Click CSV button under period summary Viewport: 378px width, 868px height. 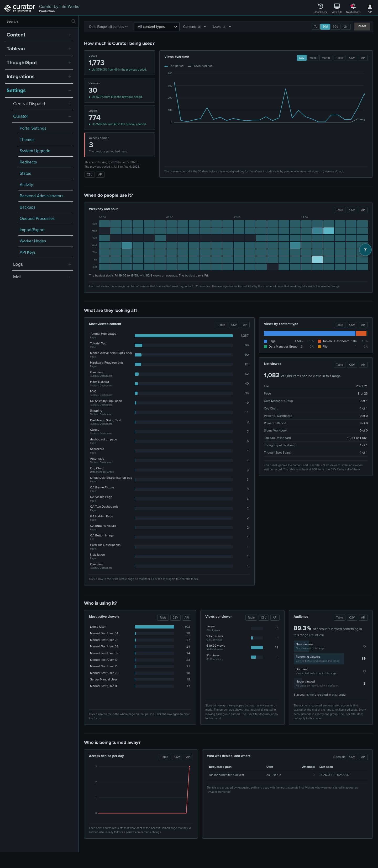pos(89,174)
